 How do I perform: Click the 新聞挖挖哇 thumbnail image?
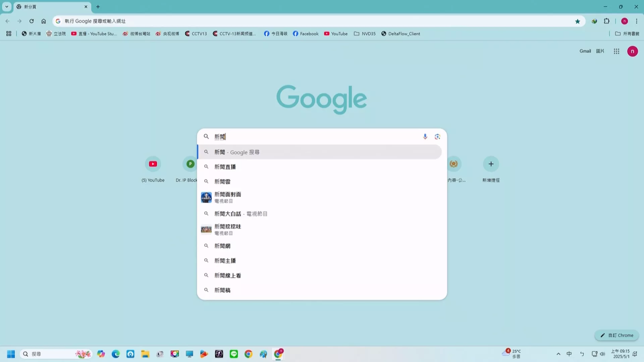(x=206, y=230)
